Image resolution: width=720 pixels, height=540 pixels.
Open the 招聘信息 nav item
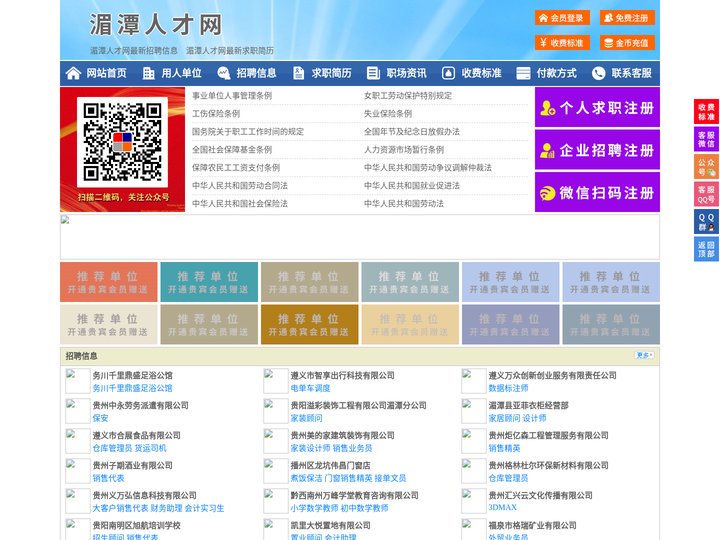pos(256,73)
